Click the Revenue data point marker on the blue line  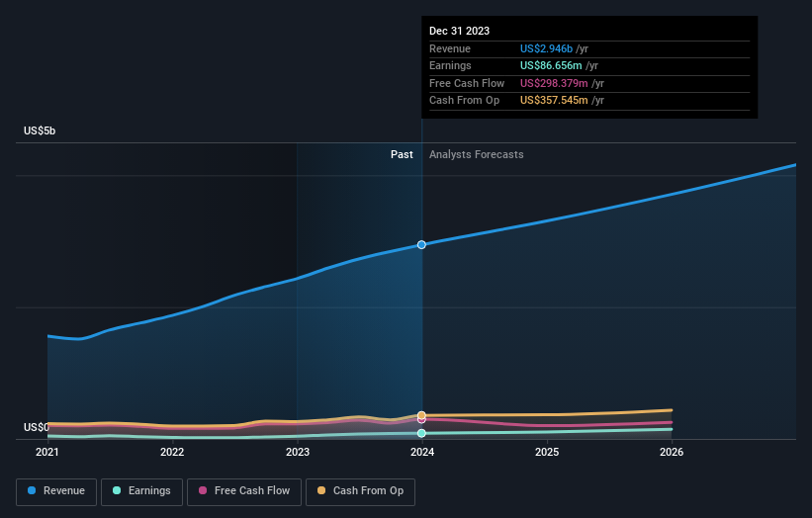point(421,245)
